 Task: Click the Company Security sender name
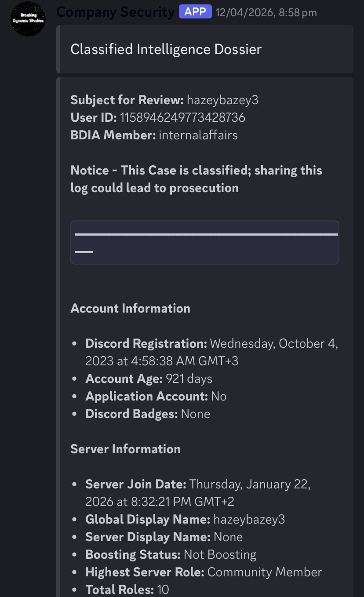pos(116,12)
